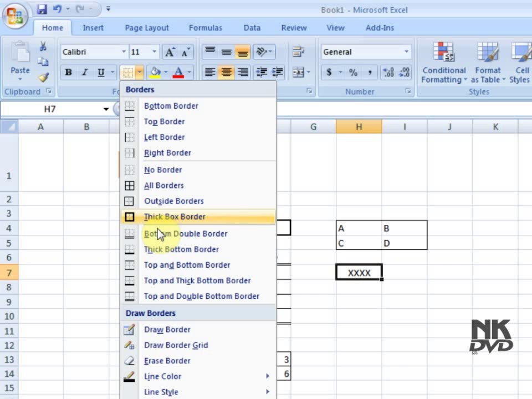Align text right
532x399 pixels.
point(243,72)
